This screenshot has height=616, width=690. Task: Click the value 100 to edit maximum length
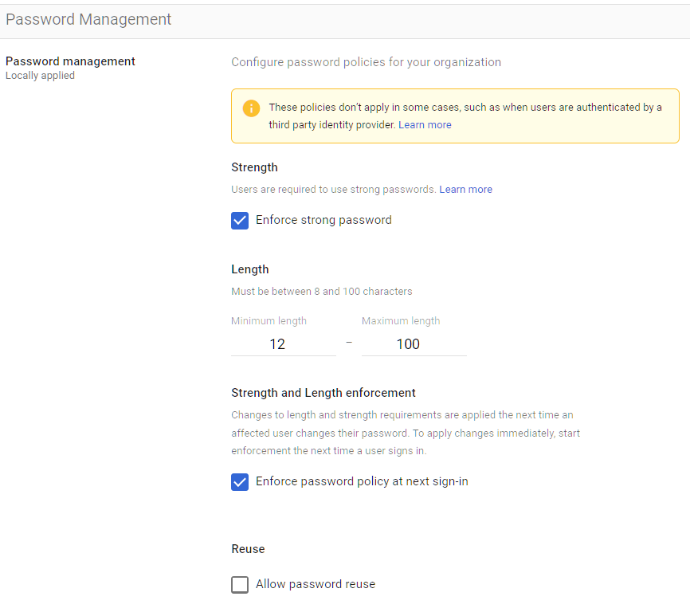[x=408, y=343]
